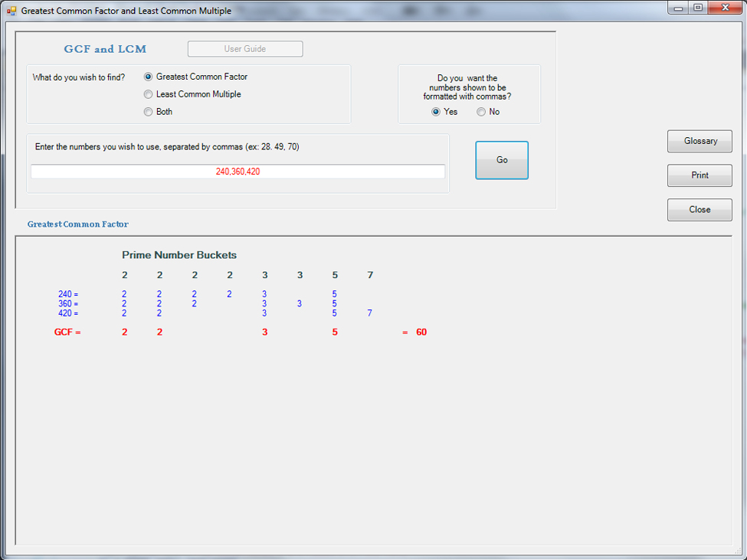This screenshot has width=747, height=560.
Task: Choose the Least Common Multiple radio button
Action: point(149,94)
